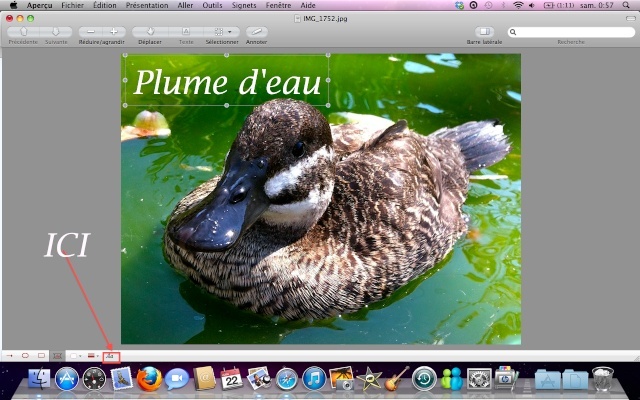Select the rectangle annotation tool
Viewport: 640px width, 400px height.
pyautogui.click(x=41, y=356)
